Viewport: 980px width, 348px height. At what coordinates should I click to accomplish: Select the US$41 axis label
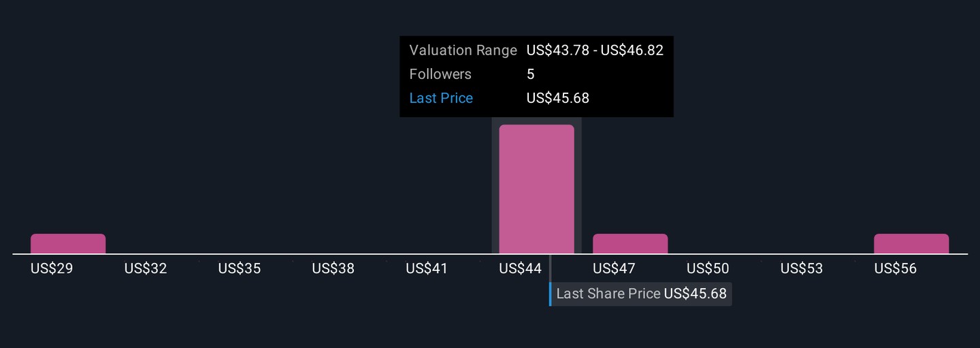click(x=427, y=269)
